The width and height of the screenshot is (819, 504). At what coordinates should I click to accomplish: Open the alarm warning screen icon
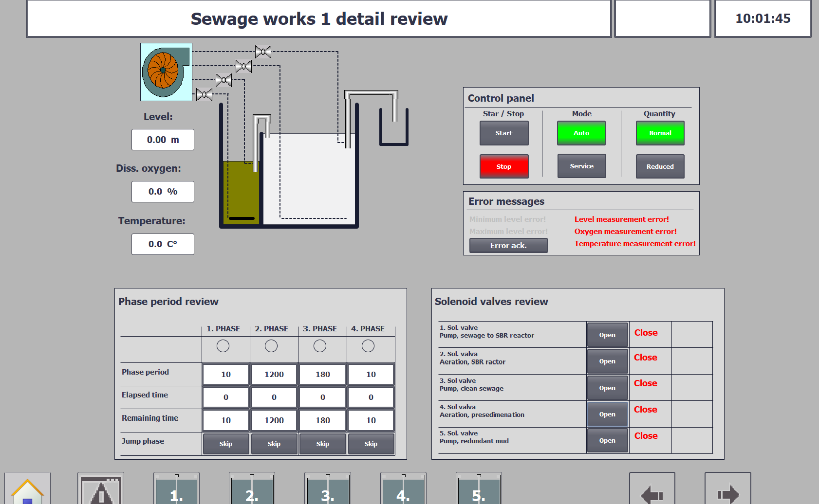click(101, 490)
